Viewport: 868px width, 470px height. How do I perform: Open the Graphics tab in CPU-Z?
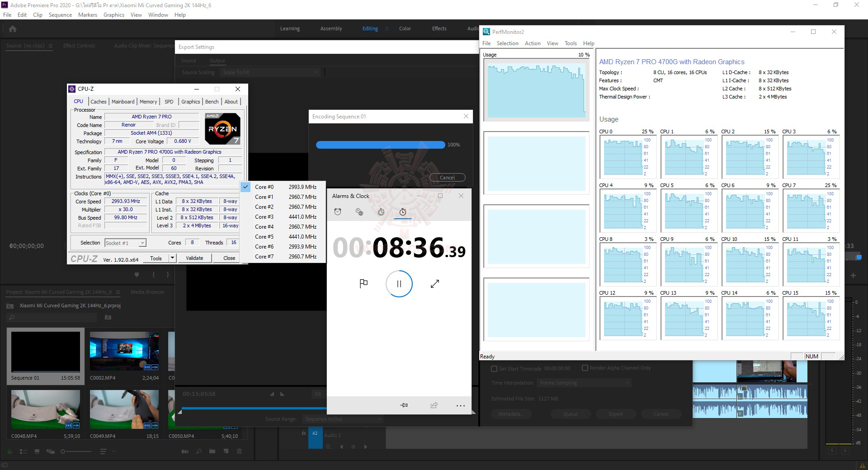190,102
